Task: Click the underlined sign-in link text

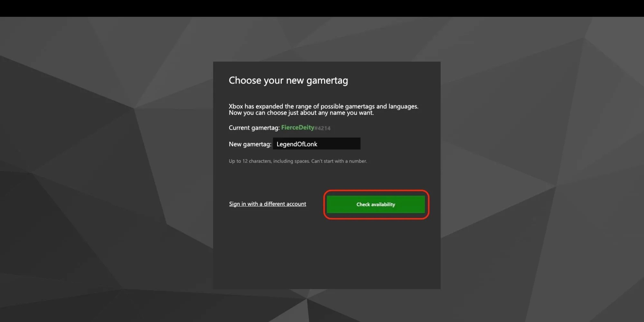Action: [x=267, y=204]
